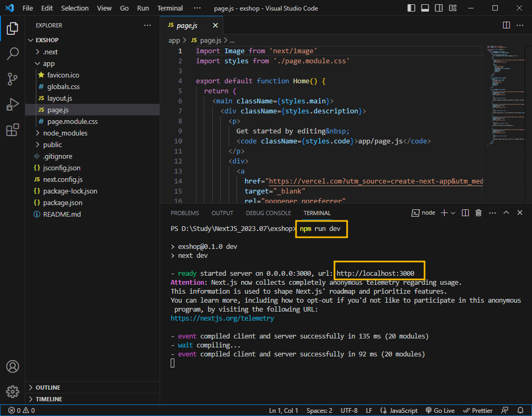Open the Source Control view

click(13, 79)
